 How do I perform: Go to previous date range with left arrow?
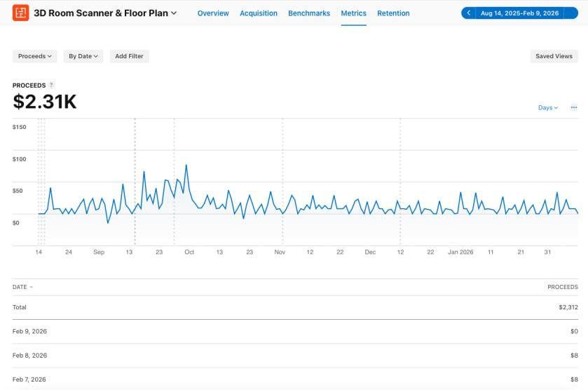pos(468,13)
